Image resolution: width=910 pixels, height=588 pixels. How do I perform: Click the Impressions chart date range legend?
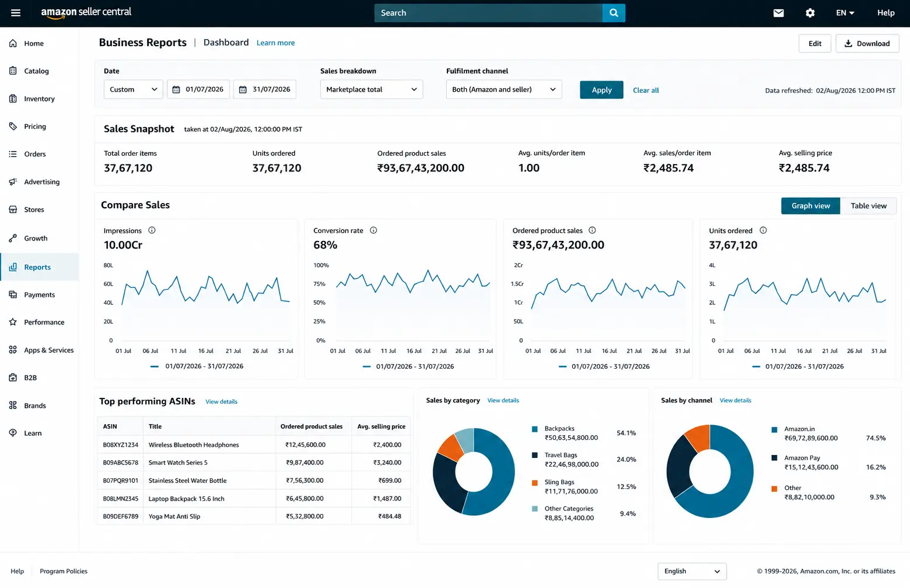pyautogui.click(x=197, y=366)
